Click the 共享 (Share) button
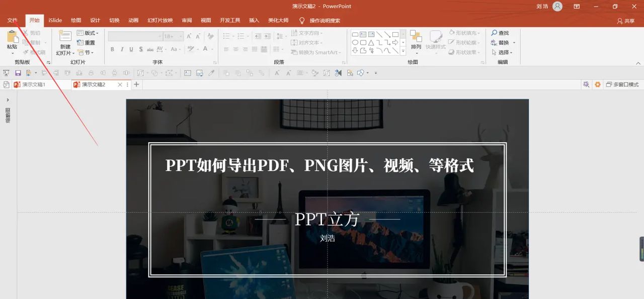This screenshot has height=299, width=644. click(626, 21)
